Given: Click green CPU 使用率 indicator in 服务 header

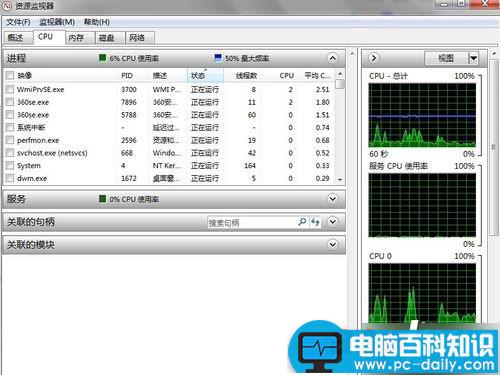Looking at the screenshot, I should (x=102, y=199).
